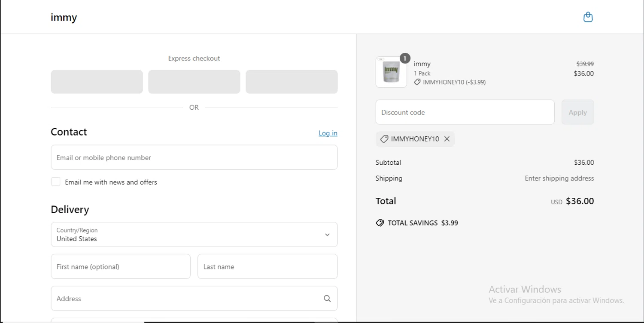Click the tag icon beside TOTAL SAVINGS
Image resolution: width=644 pixels, height=323 pixels.
click(380, 223)
